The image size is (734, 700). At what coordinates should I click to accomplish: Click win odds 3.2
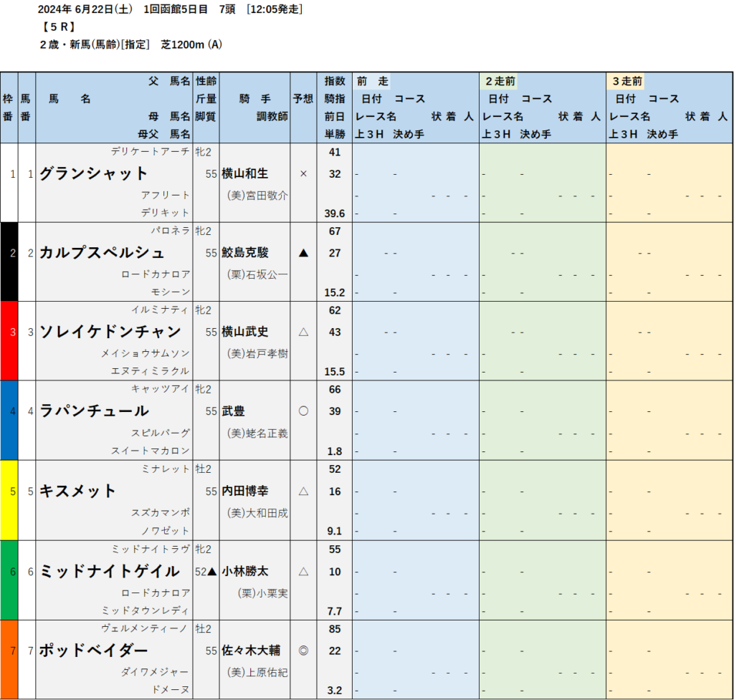coord(335,690)
